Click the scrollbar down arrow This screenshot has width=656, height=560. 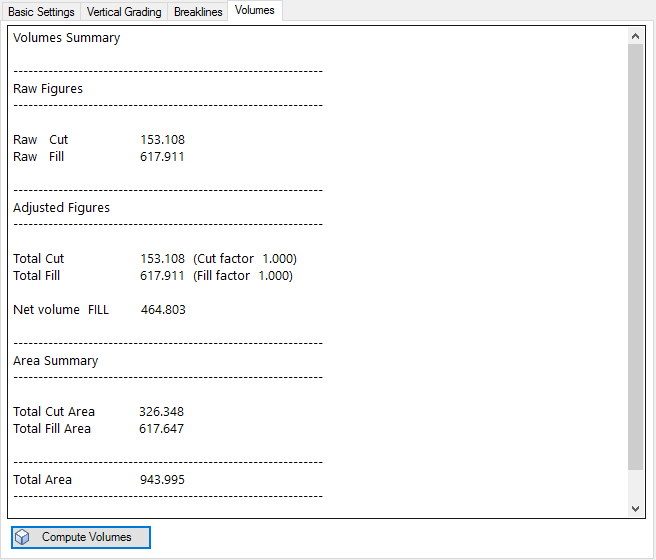coord(636,509)
